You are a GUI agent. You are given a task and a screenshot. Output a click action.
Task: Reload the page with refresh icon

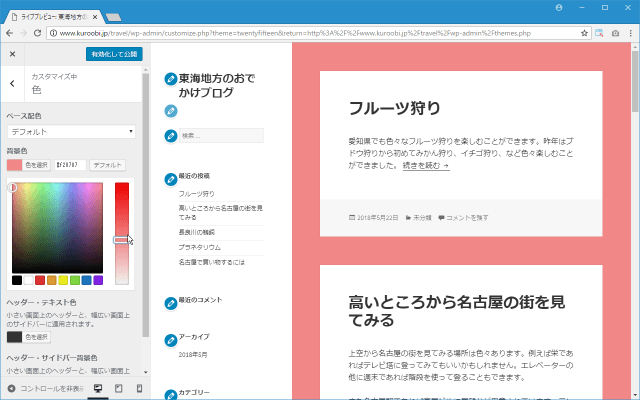tap(37, 33)
